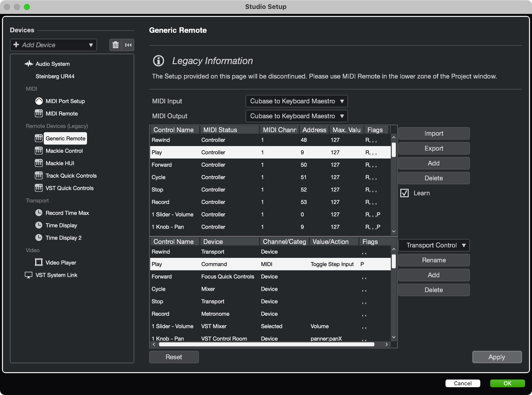Screen dimensions: 532x395
Task: Click the Apply button
Action: click(x=497, y=357)
